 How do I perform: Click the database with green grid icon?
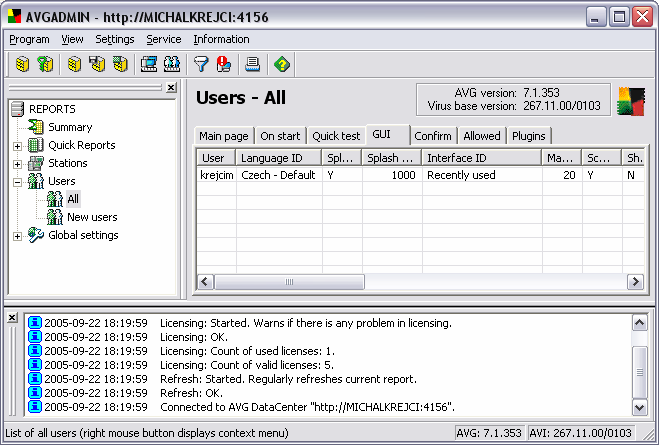point(120,64)
